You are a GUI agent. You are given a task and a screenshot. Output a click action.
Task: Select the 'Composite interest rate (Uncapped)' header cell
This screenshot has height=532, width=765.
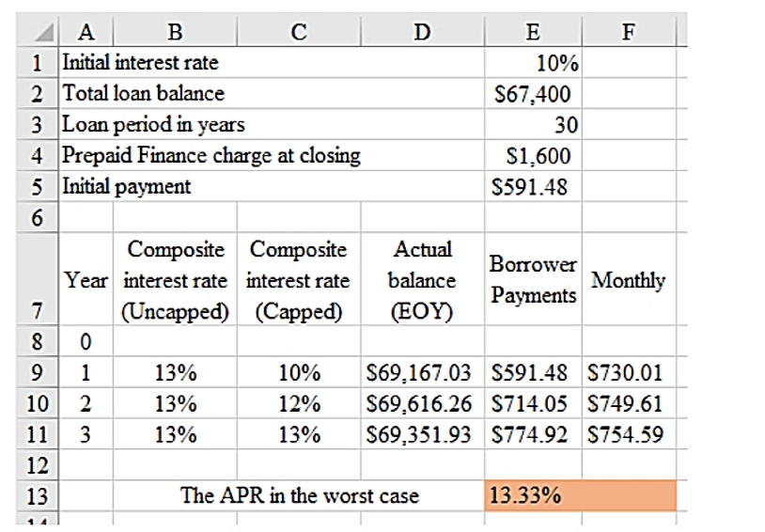176,280
